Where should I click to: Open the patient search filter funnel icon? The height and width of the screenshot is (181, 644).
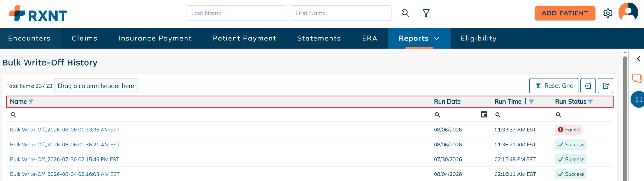point(426,13)
